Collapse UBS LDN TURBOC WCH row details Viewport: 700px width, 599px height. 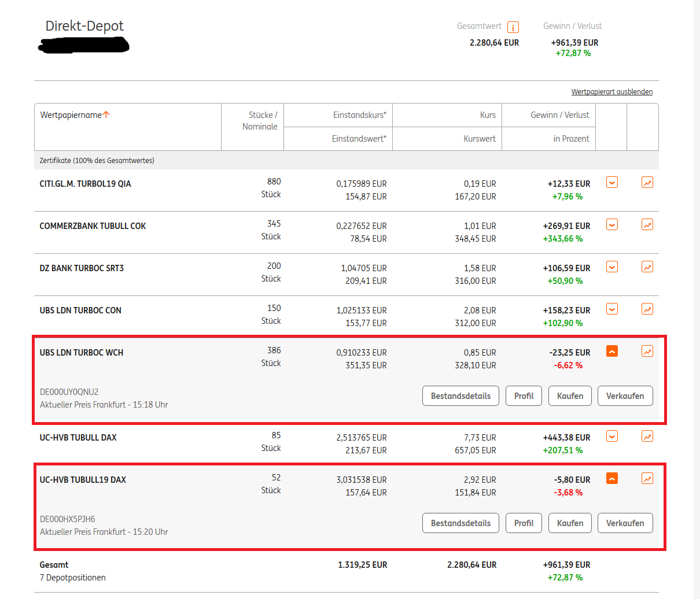[612, 352]
